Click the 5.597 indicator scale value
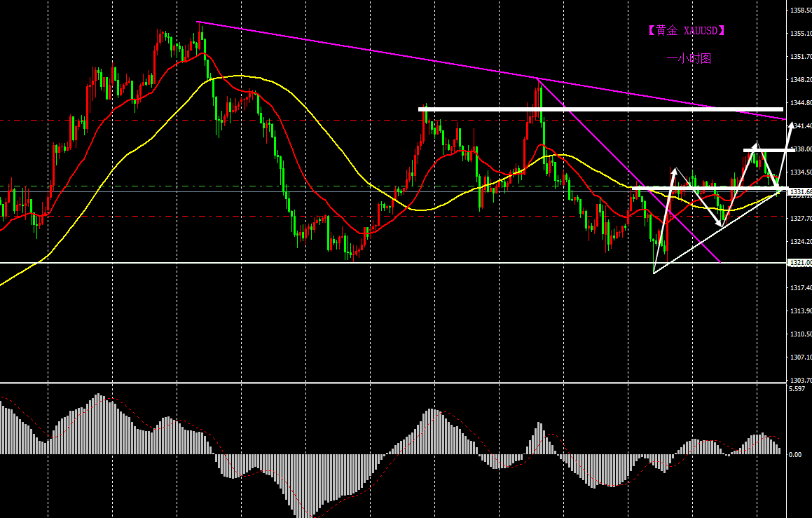The height and width of the screenshot is (518, 812). (797, 388)
